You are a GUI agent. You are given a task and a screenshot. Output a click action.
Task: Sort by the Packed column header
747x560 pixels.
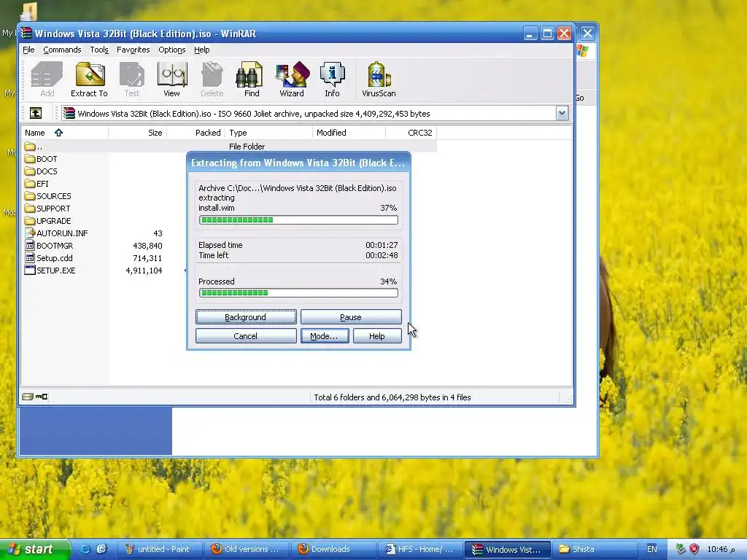pos(196,133)
